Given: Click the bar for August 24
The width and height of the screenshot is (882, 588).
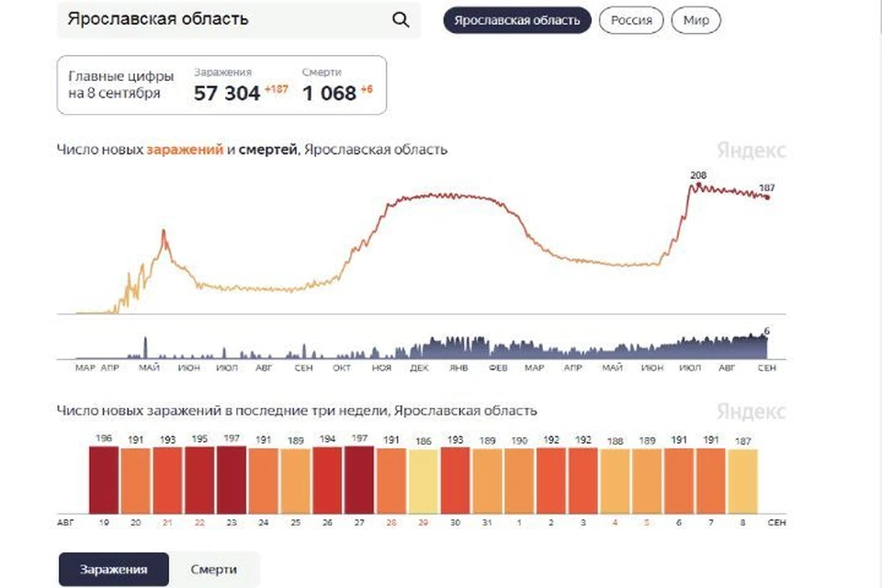Looking at the screenshot, I should 264,481.
